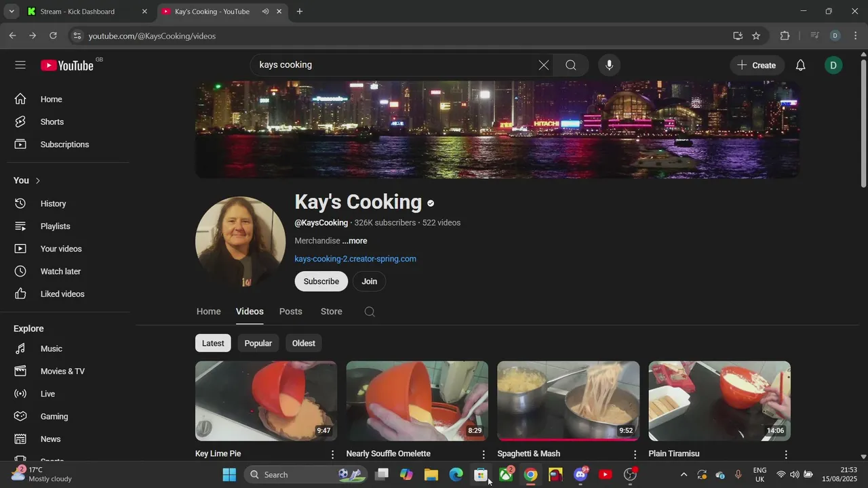
Task: Open File Explorer from taskbar
Action: coord(431,474)
